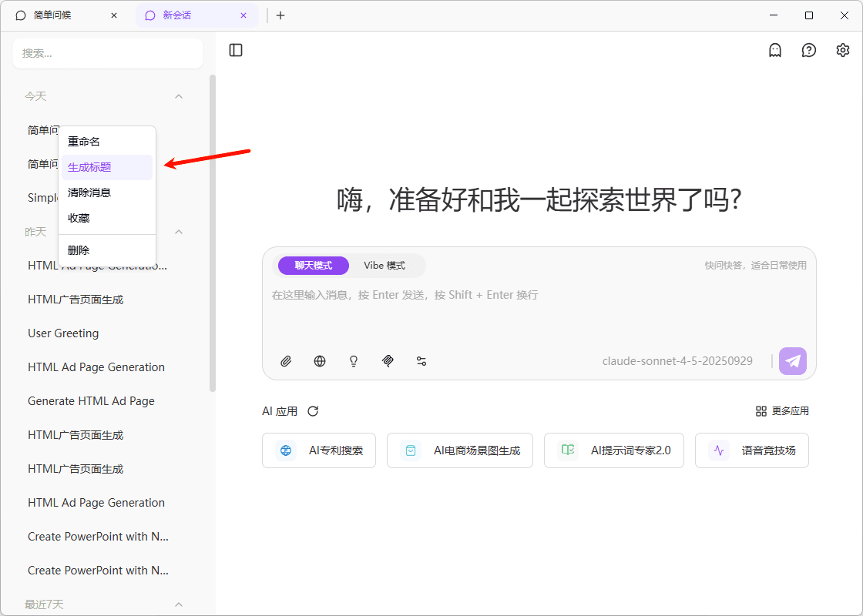Open the claude-sonnet-4-5-20250929 model selector
This screenshot has width=863, height=616.
pyautogui.click(x=677, y=361)
